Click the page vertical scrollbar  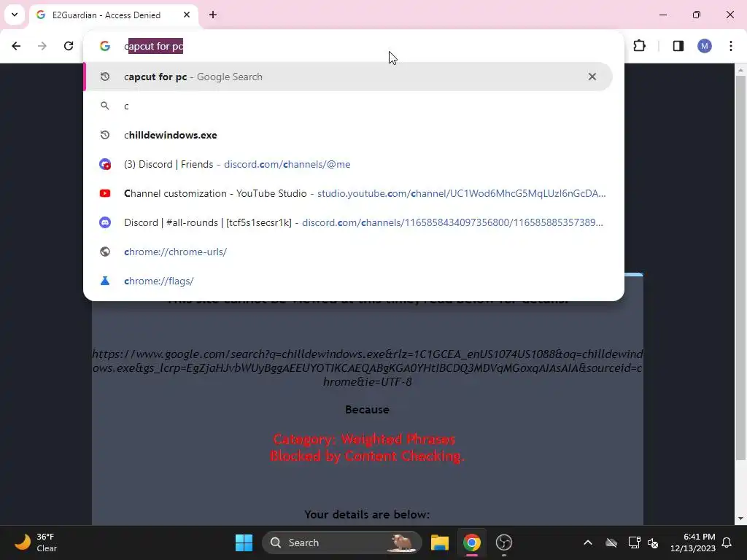coord(741,269)
